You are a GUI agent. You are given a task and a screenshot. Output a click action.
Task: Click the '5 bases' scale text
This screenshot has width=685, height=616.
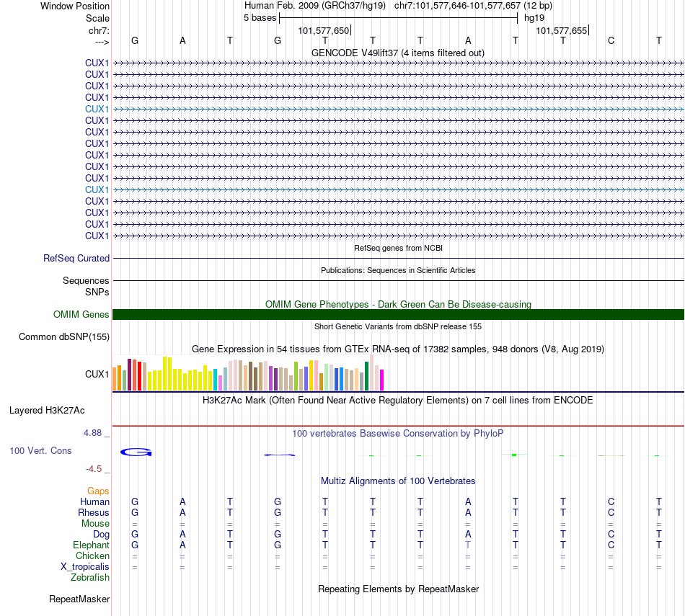pyautogui.click(x=260, y=18)
